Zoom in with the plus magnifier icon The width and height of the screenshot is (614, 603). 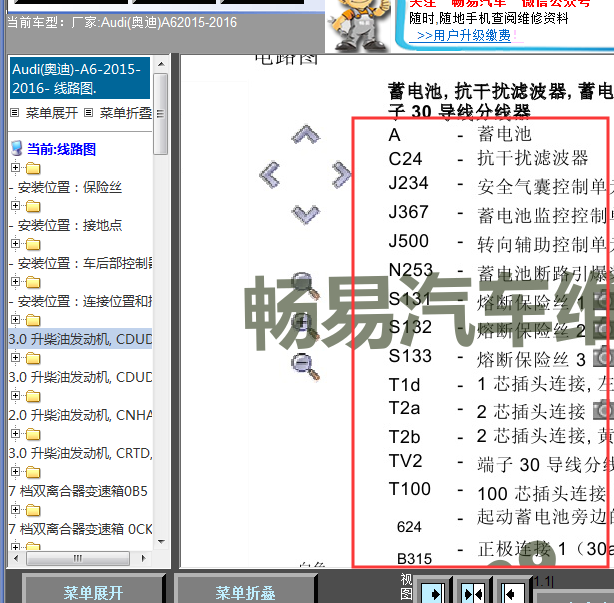[x=305, y=326]
